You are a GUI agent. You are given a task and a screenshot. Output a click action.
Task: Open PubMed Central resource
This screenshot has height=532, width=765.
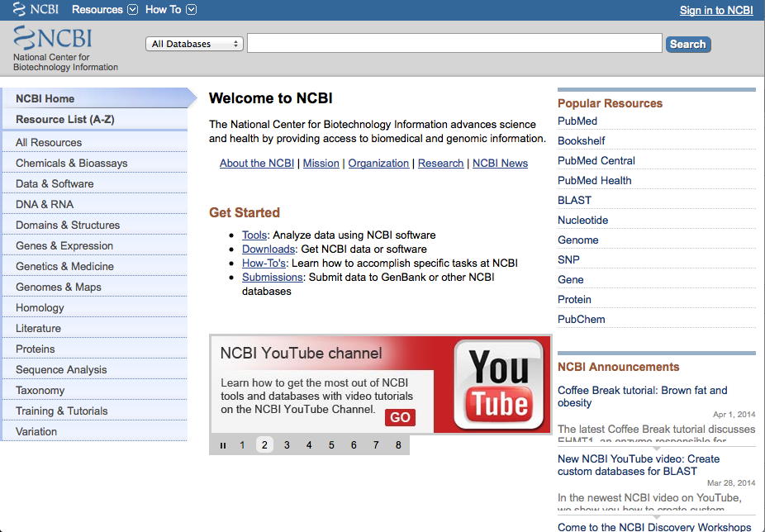click(x=596, y=160)
